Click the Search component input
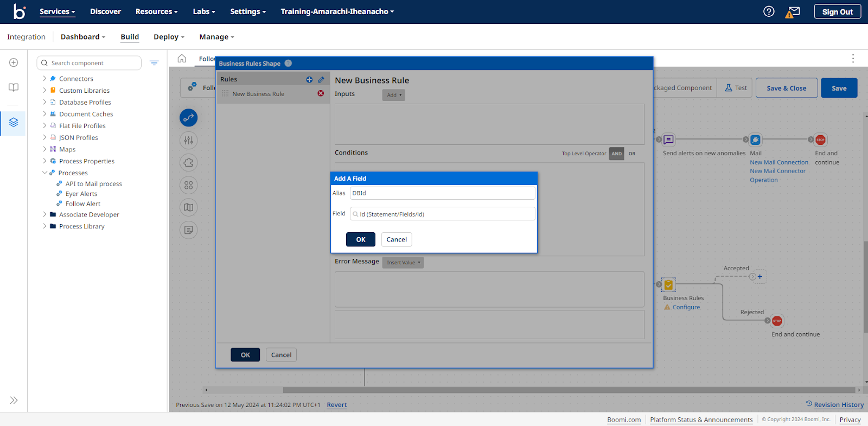Screen dimensions: 868x426 [x=89, y=63]
